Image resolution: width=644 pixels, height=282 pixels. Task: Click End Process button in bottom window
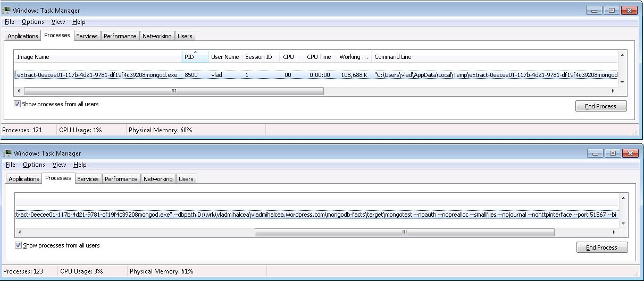coord(602,247)
